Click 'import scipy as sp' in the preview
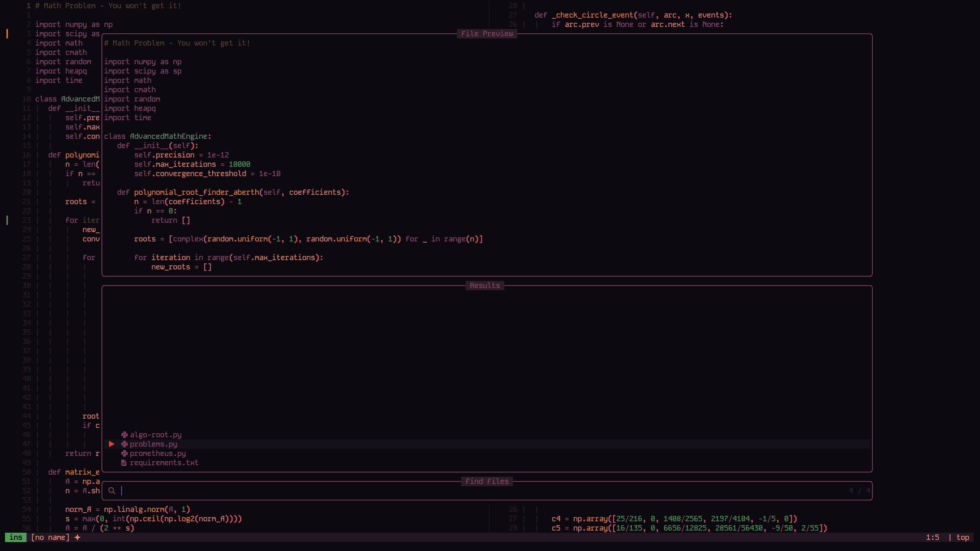Image resolution: width=980 pixels, height=551 pixels. coord(143,71)
